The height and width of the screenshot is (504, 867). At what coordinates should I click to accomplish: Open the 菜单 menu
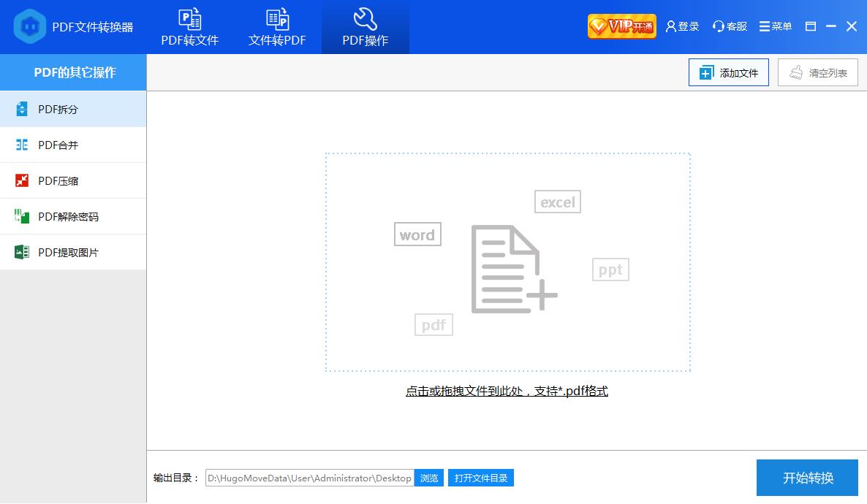[775, 26]
